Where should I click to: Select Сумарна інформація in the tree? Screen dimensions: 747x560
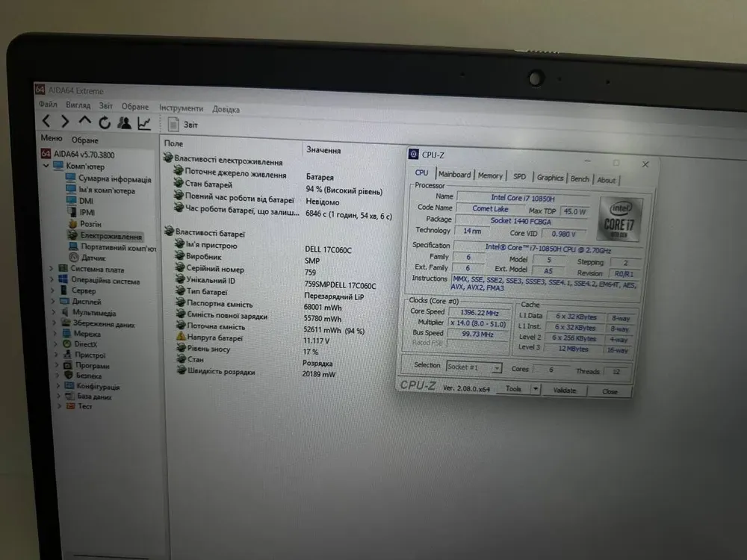[114, 179]
